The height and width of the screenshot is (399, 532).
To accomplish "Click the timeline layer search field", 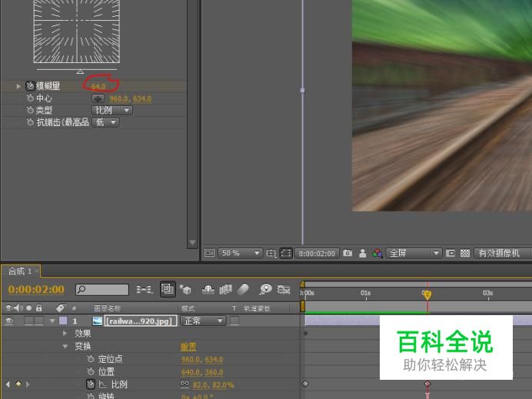I will pos(102,289).
